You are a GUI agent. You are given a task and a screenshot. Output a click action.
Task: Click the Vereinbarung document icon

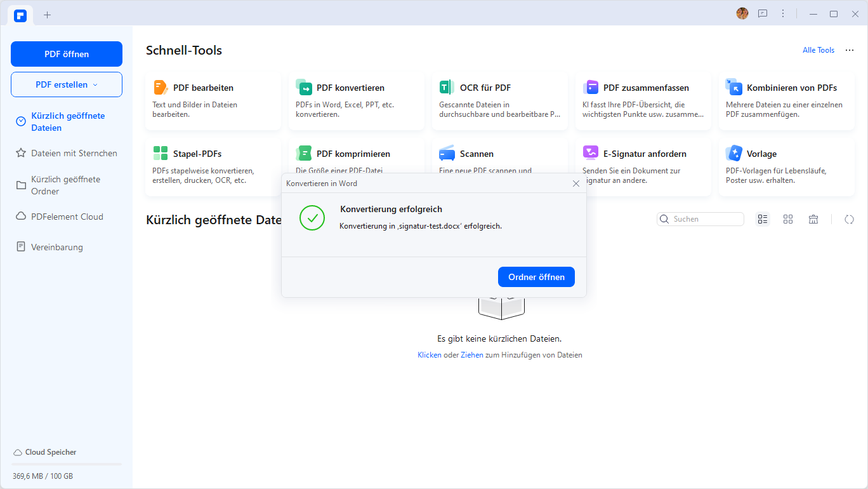pos(21,246)
